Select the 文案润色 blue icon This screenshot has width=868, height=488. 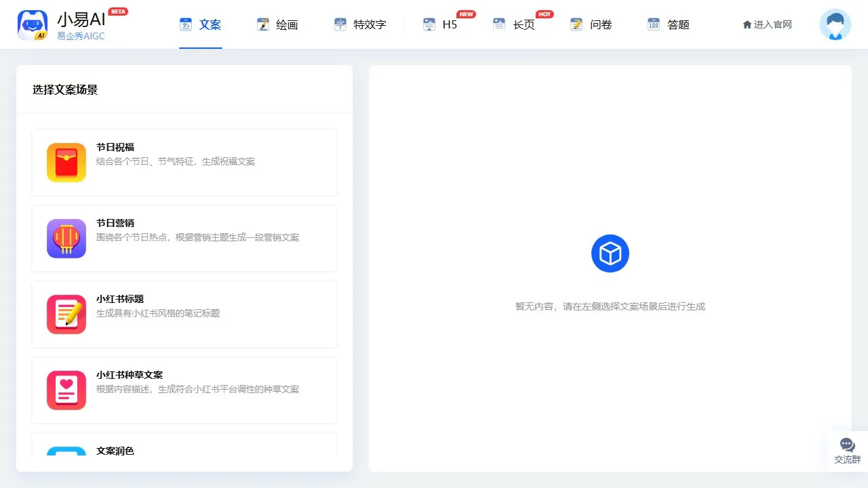[66, 451]
